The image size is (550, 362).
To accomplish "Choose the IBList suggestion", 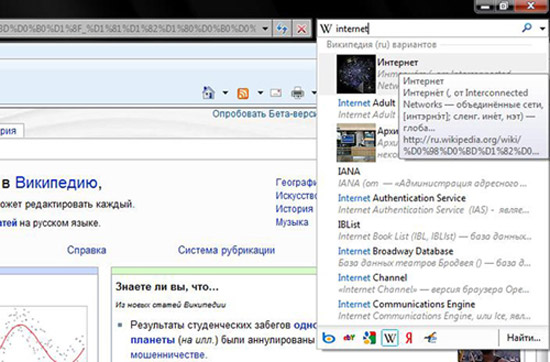I will 434,230.
